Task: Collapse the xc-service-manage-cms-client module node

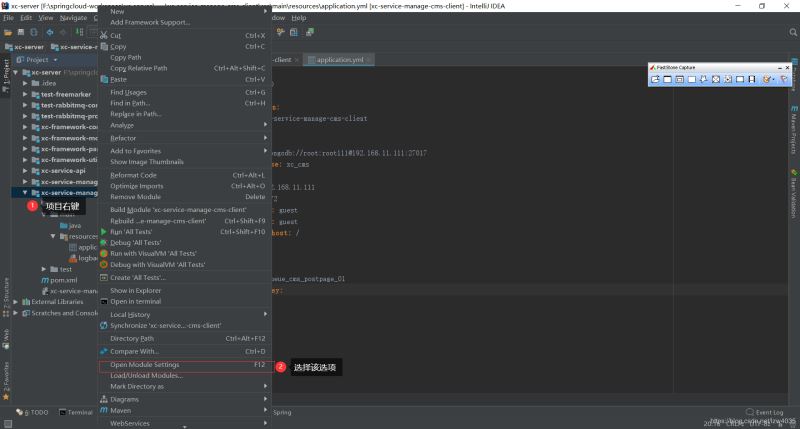Action: point(25,192)
